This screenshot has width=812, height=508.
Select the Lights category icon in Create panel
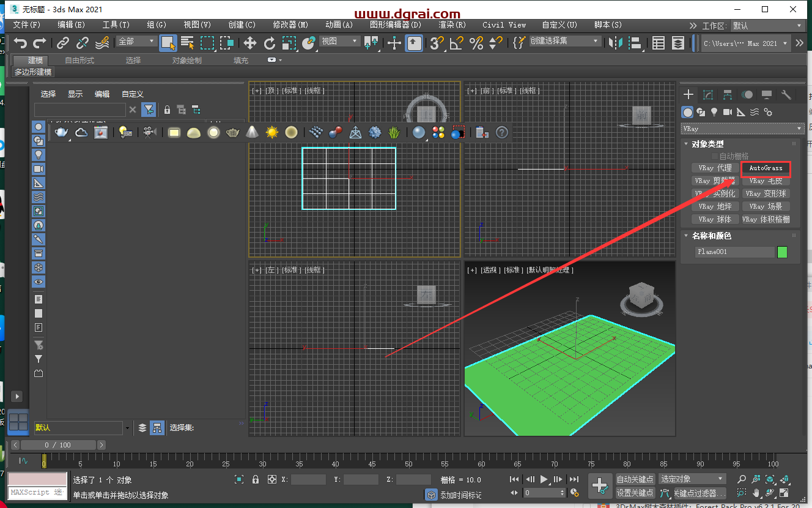[x=714, y=112]
